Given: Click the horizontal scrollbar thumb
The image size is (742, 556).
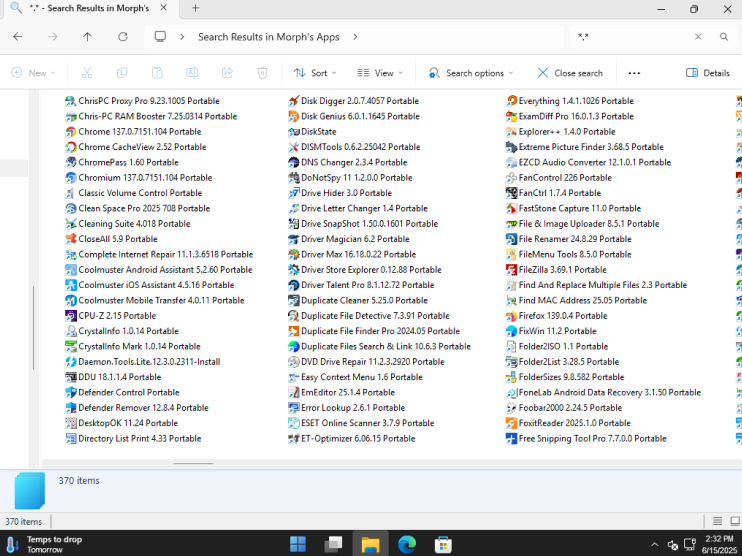Looking at the screenshot, I should click(193, 464).
